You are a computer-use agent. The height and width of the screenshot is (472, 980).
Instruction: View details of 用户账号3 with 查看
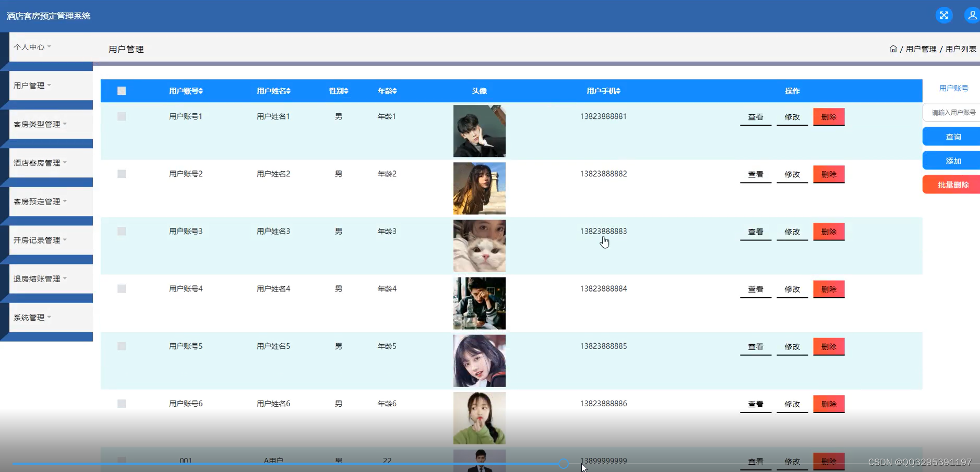click(756, 232)
